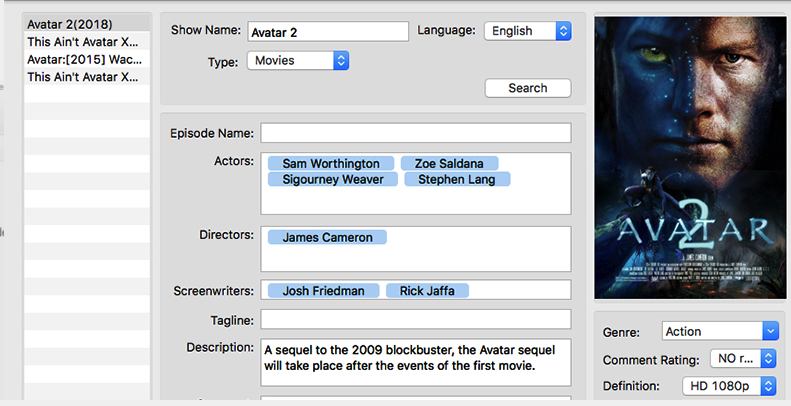Viewport: 791px width, 406px height.
Task: Select the Zoe Saldana actor tag
Action: point(449,163)
